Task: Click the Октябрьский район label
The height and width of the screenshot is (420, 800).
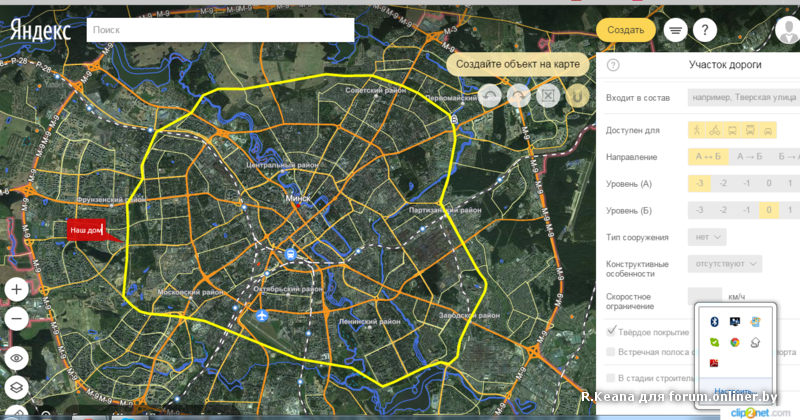Action: (x=288, y=289)
